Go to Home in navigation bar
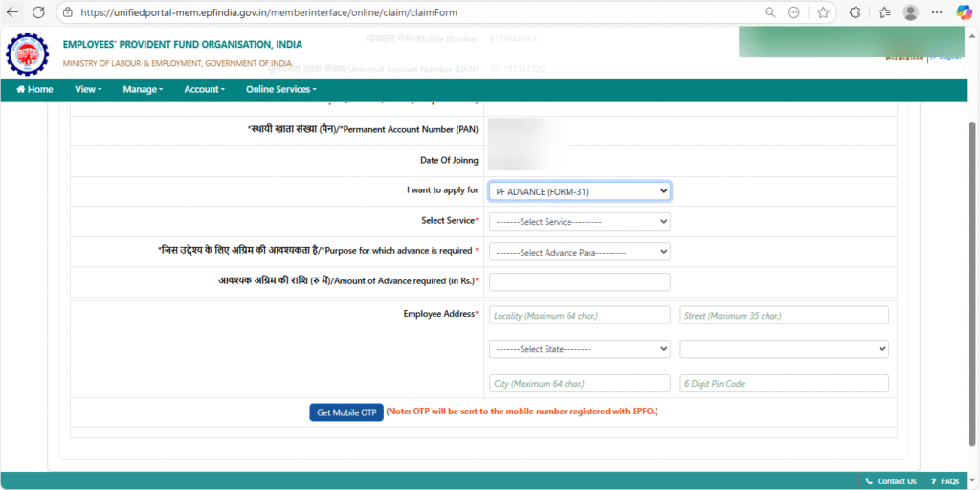Screen dimensions: 980x490 [x=34, y=89]
